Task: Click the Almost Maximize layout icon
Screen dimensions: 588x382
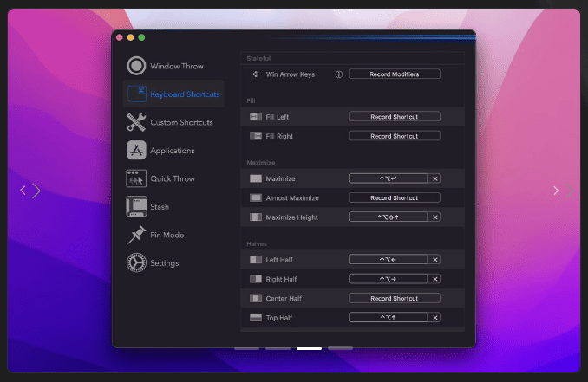Action: 256,197
